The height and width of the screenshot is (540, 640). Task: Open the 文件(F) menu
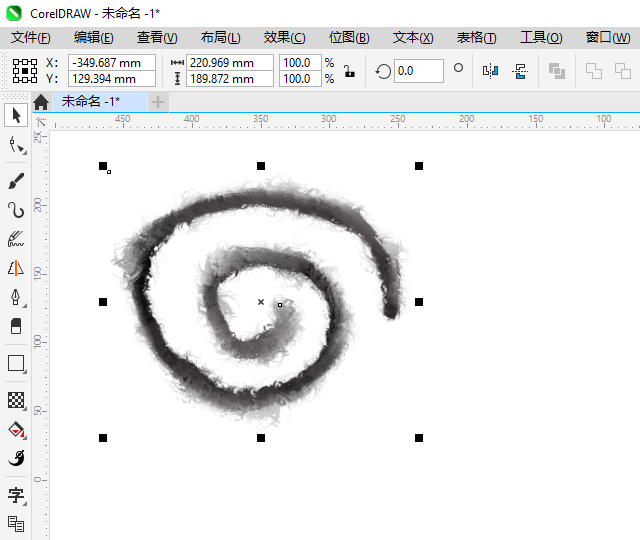pyautogui.click(x=31, y=38)
